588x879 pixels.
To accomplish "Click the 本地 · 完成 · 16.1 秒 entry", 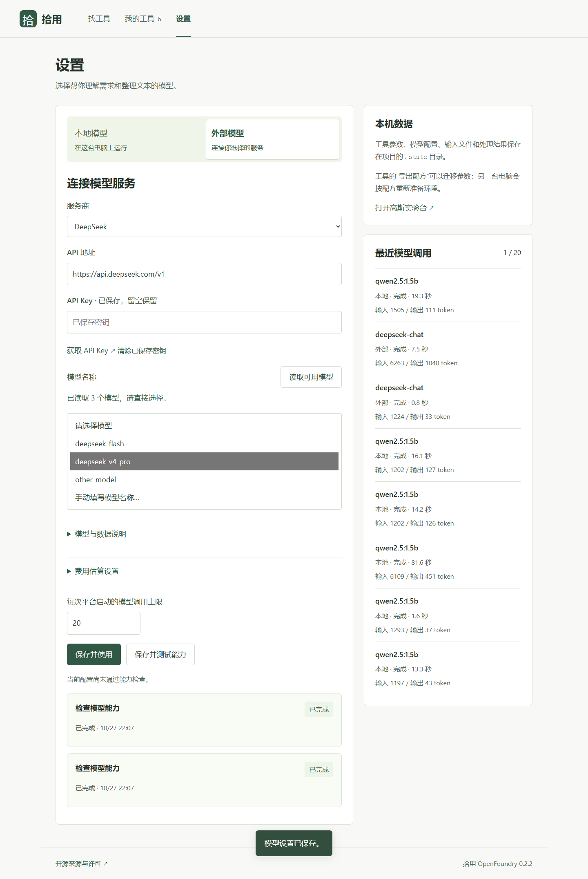I will pyautogui.click(x=403, y=456).
